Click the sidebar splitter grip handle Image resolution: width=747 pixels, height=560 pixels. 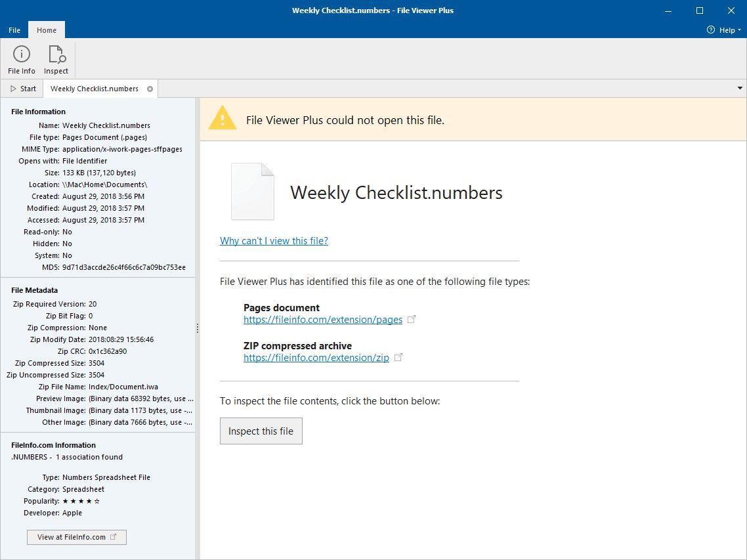pyautogui.click(x=198, y=328)
